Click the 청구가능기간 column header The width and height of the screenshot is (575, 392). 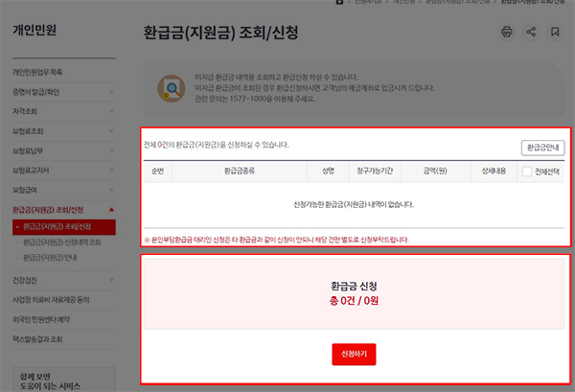[x=375, y=171]
